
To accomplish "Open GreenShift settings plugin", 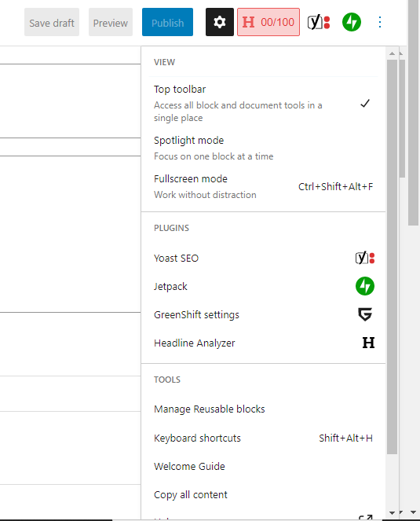I will [x=264, y=314].
